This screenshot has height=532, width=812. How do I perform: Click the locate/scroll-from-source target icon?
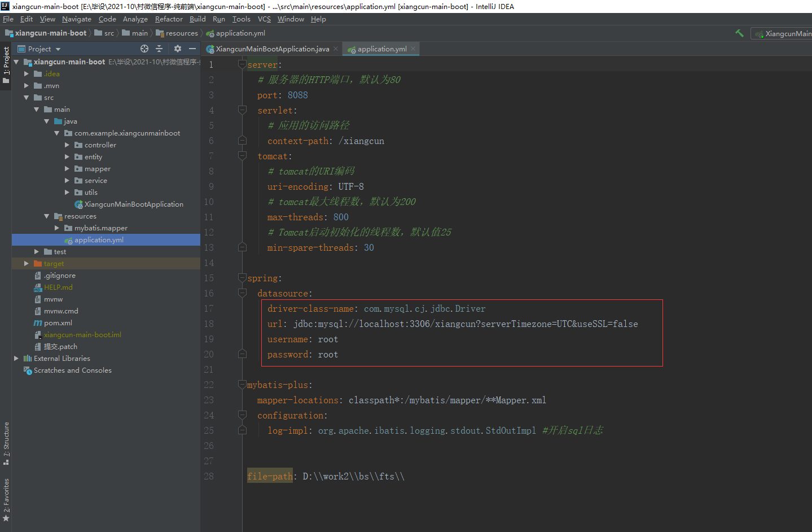[x=144, y=49]
